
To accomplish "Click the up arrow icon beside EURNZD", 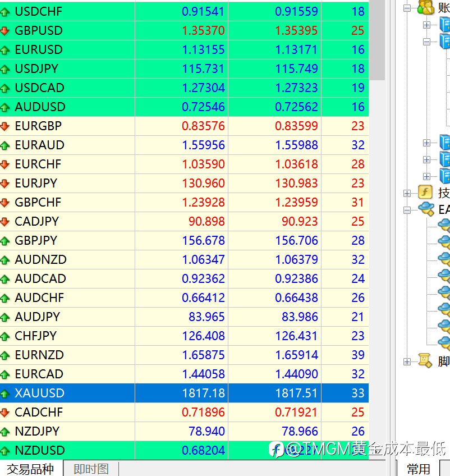I will coord(4,355).
